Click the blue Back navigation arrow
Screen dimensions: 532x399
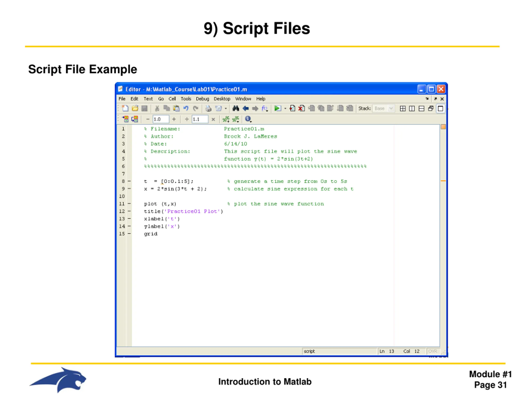pyautogui.click(x=246, y=108)
